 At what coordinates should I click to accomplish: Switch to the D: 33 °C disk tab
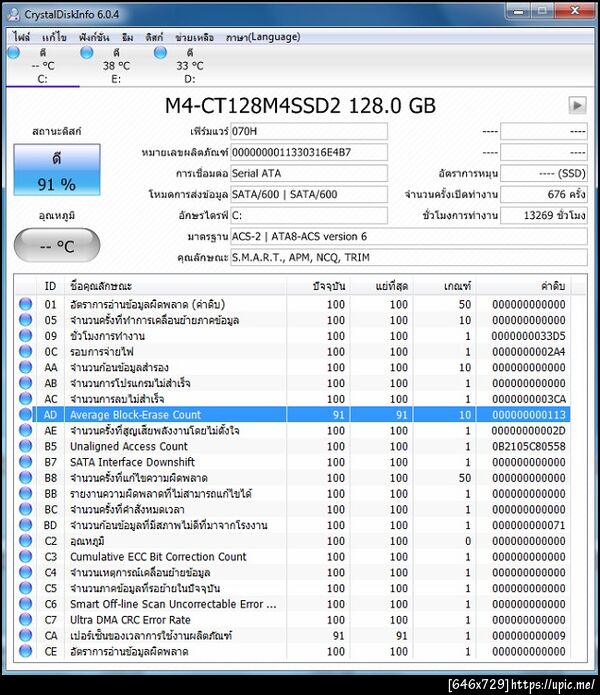[x=190, y=66]
